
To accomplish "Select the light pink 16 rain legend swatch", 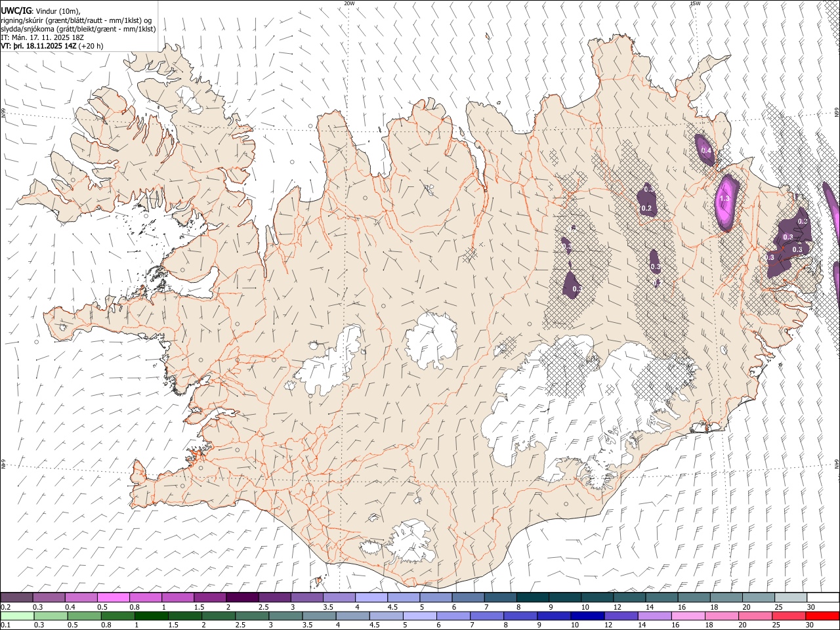I will click(x=688, y=616).
